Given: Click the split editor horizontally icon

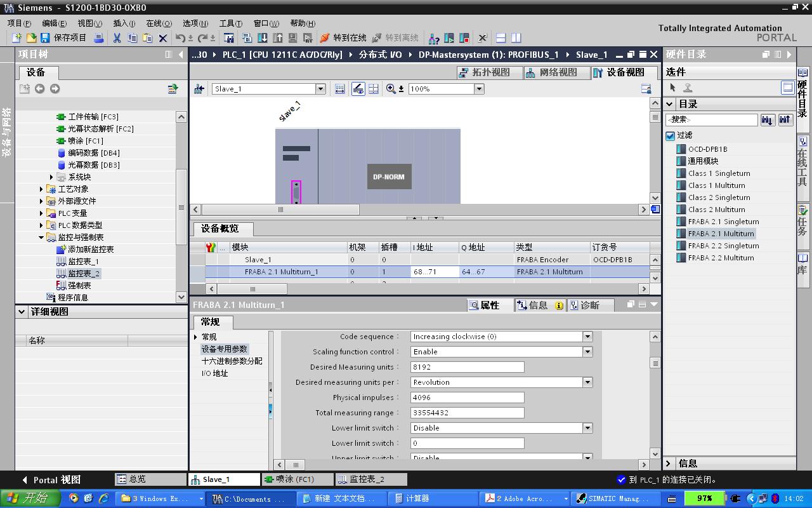Looking at the screenshot, I should tap(501, 38).
